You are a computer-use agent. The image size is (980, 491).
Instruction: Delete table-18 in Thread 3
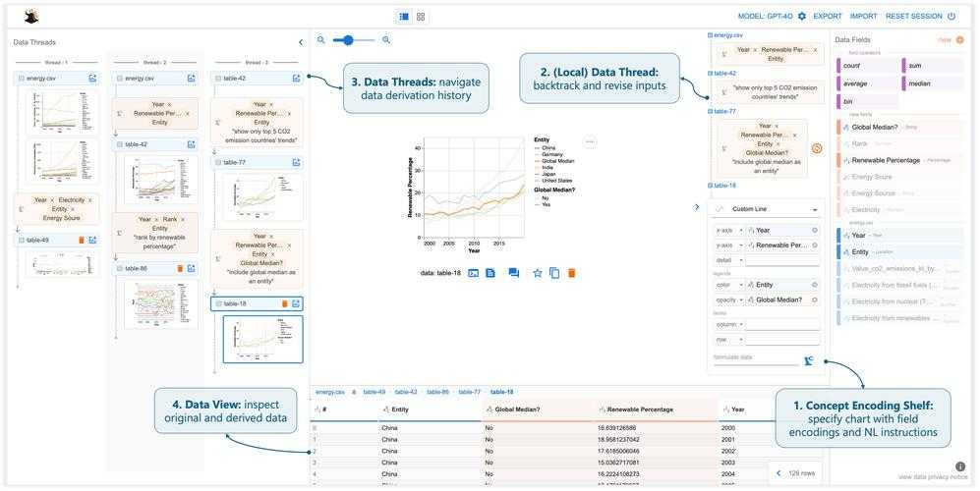pyautogui.click(x=285, y=303)
